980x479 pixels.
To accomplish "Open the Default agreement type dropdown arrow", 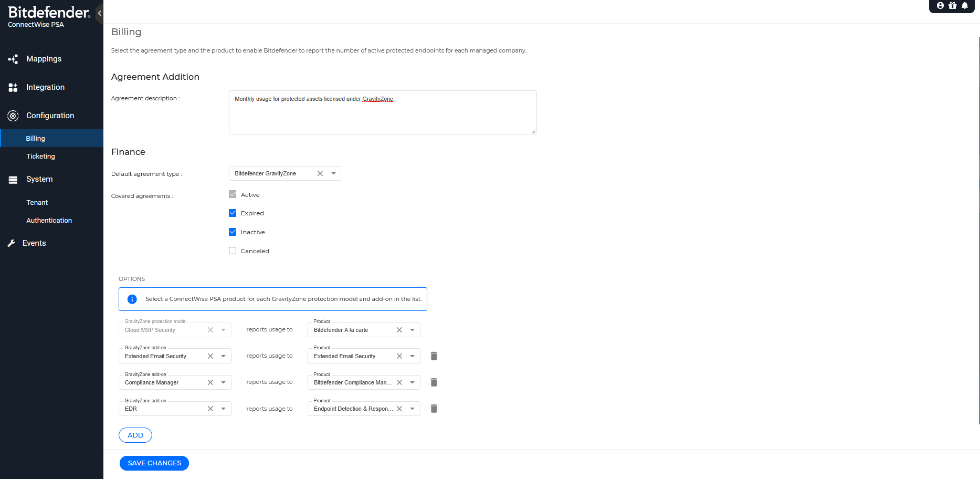I will point(333,173).
